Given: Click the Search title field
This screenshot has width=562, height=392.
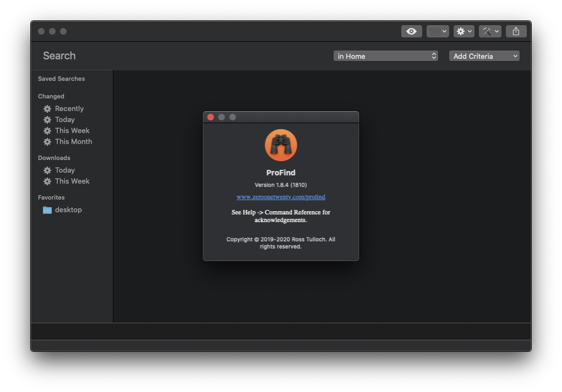Looking at the screenshot, I should point(59,56).
